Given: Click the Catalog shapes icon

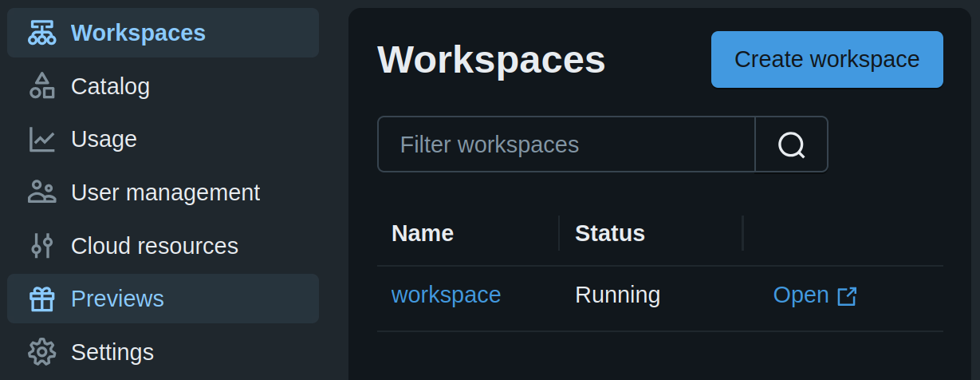Looking at the screenshot, I should point(41,86).
